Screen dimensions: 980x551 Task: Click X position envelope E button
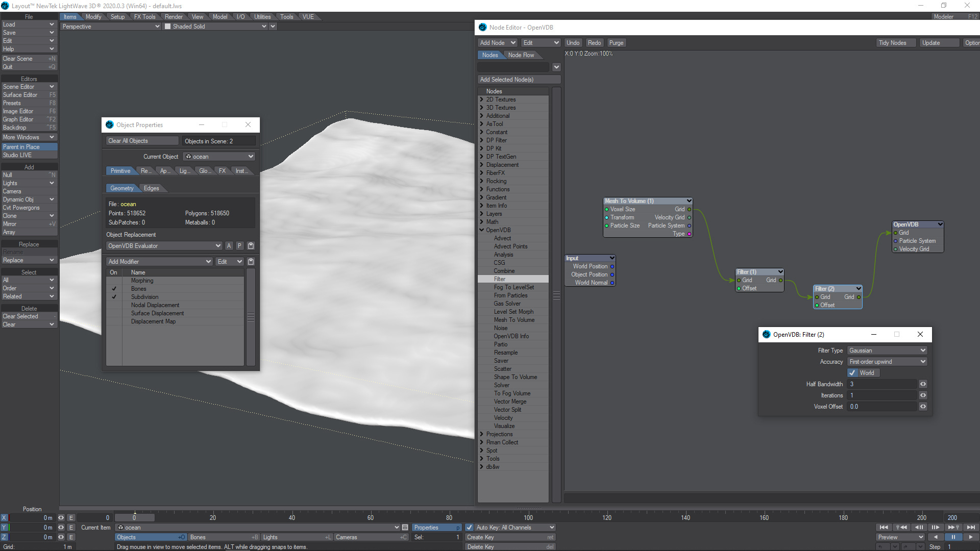click(71, 518)
